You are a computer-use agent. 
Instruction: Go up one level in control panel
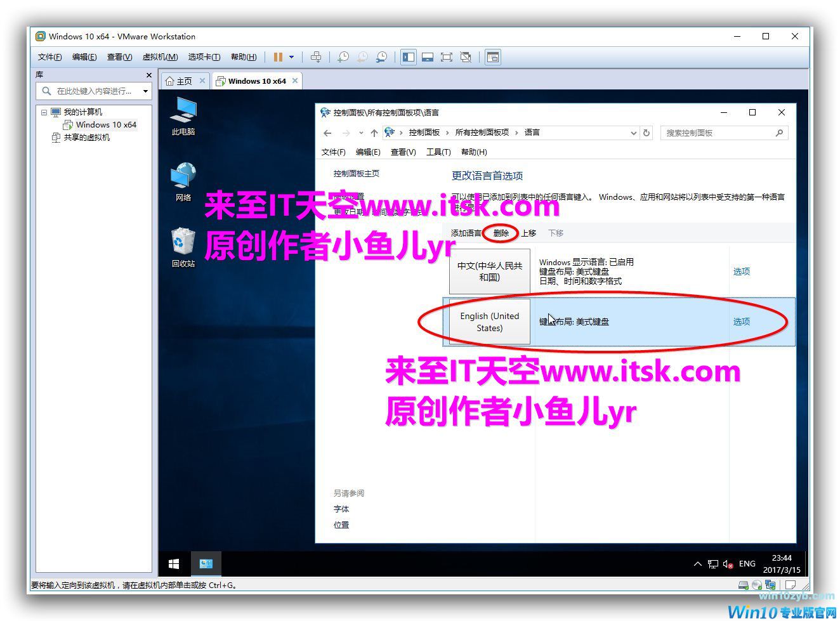click(374, 133)
